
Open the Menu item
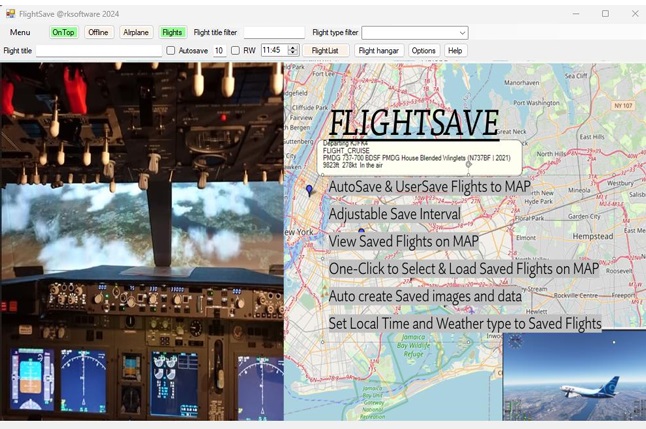[x=20, y=32]
